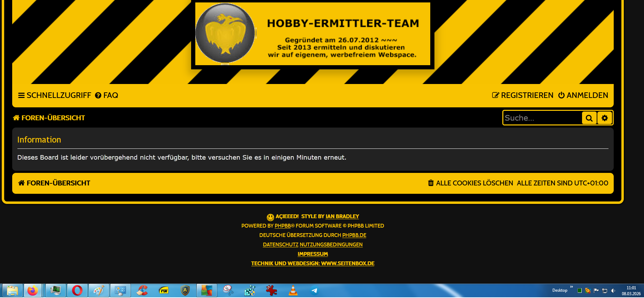Open the Action Center flag icon
This screenshot has height=298, width=644.
click(596, 291)
